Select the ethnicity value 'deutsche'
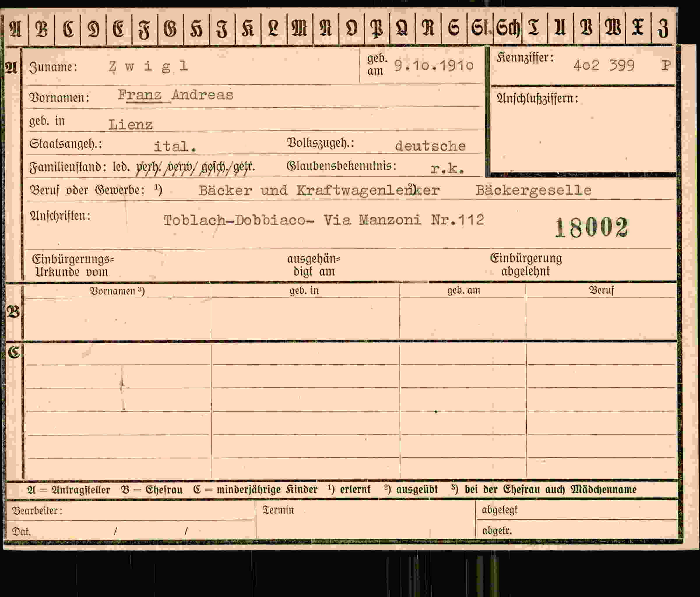700x597 pixels. coord(430,146)
